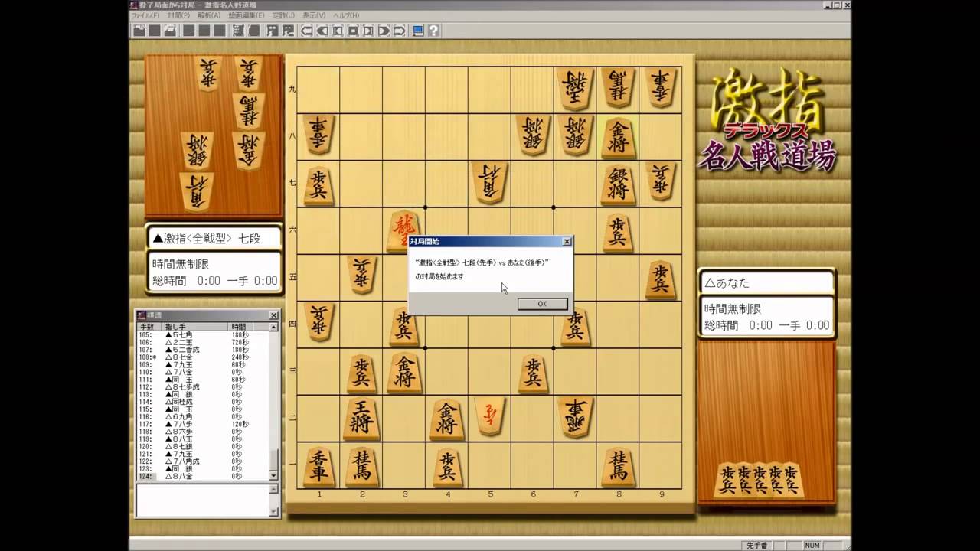980x551 pixels.
Task: Select move row 117: ▲7八歩
Action: 203,424
